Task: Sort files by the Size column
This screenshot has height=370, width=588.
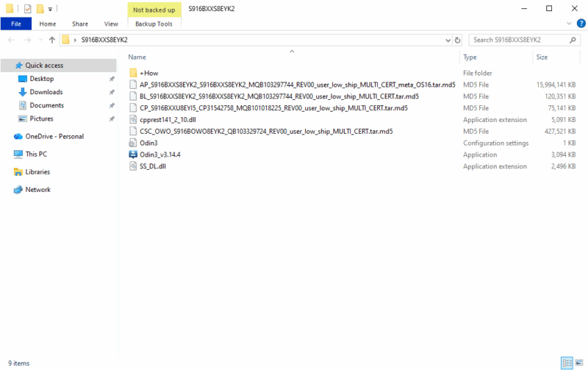Action: point(542,57)
